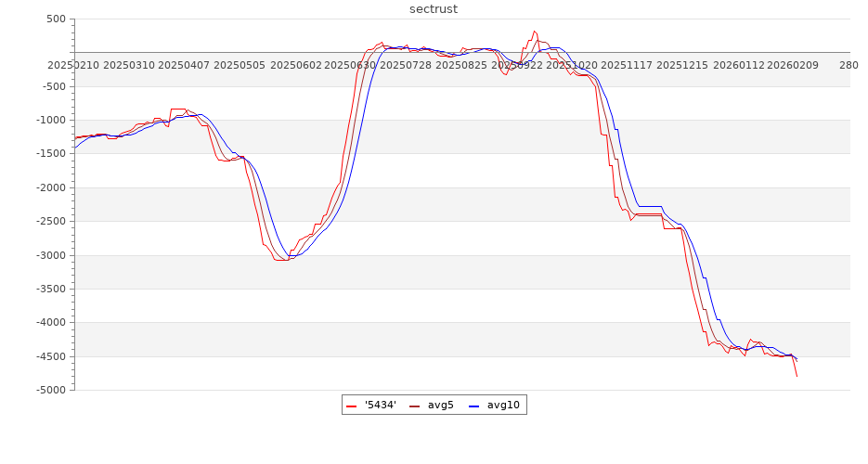Click the 'sectrust' chart title
The image size is (868, 464).
434,9
